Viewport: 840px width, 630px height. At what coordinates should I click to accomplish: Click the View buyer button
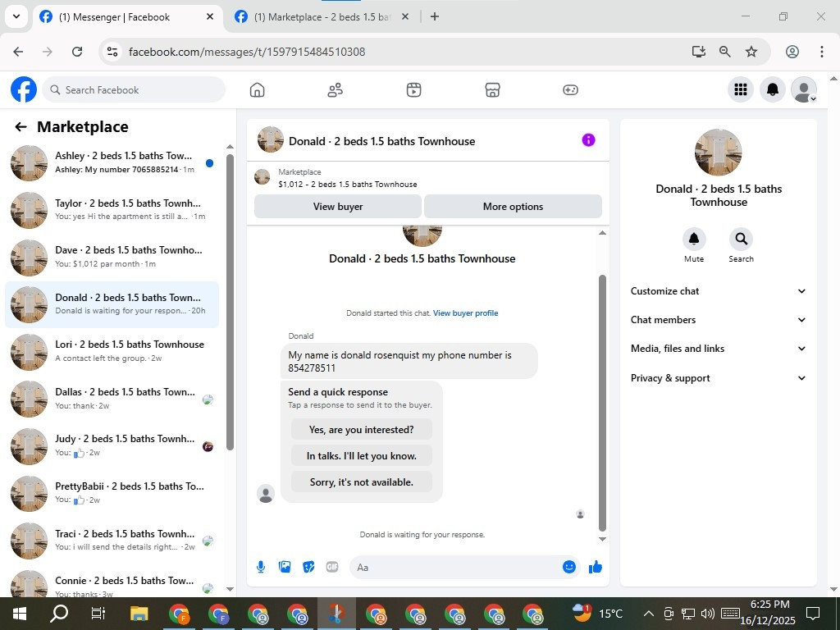[x=338, y=206]
